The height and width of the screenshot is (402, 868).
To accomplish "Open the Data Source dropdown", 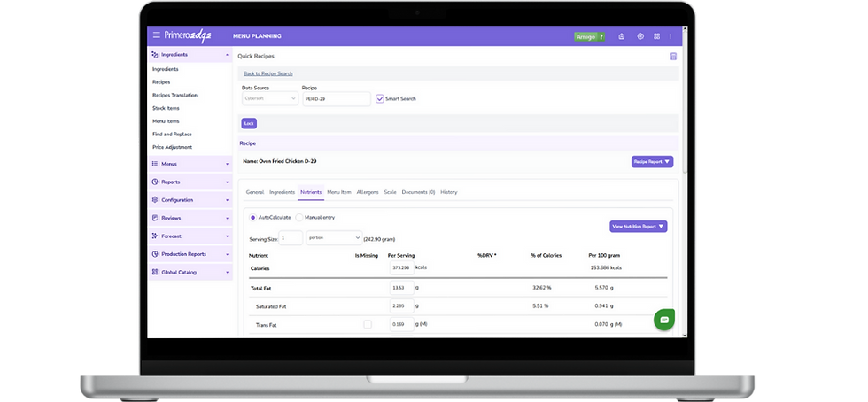I will tap(269, 98).
